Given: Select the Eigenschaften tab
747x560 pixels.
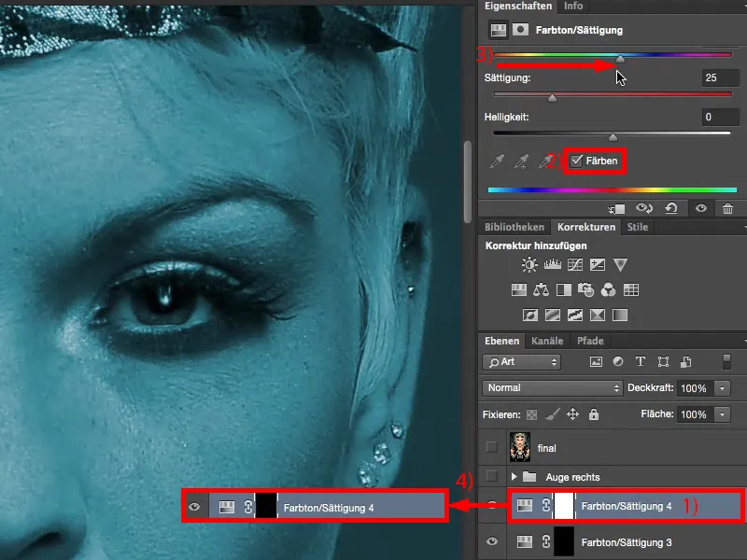Looking at the screenshot, I should pyautogui.click(x=518, y=7).
